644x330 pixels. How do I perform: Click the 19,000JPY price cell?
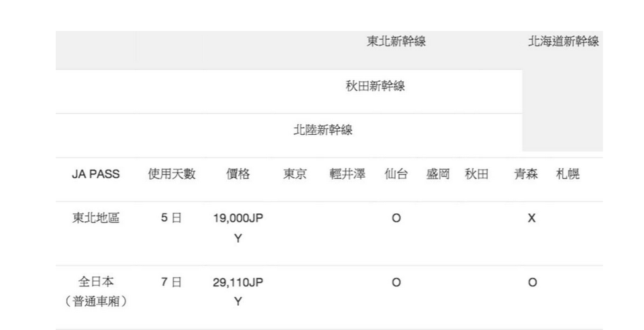(237, 228)
